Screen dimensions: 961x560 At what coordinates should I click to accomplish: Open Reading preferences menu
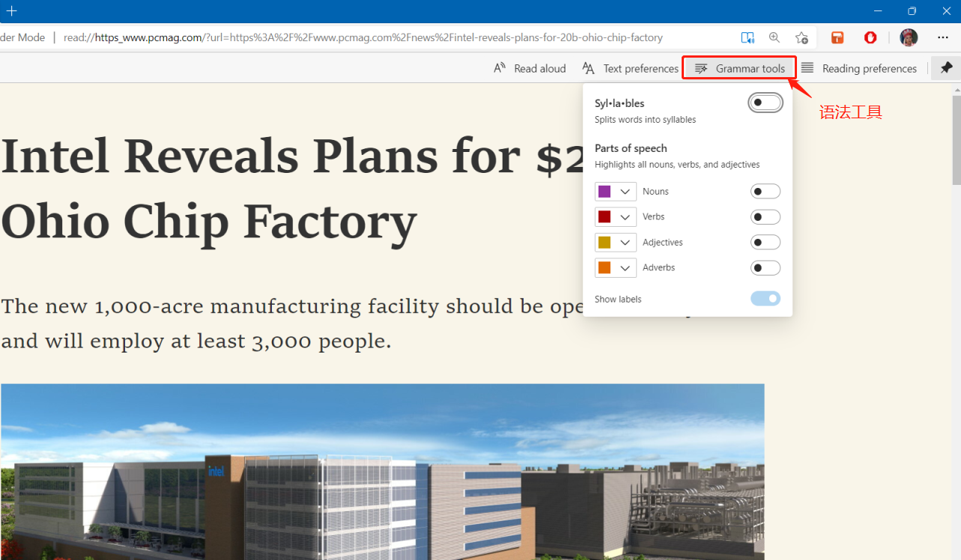(x=859, y=68)
